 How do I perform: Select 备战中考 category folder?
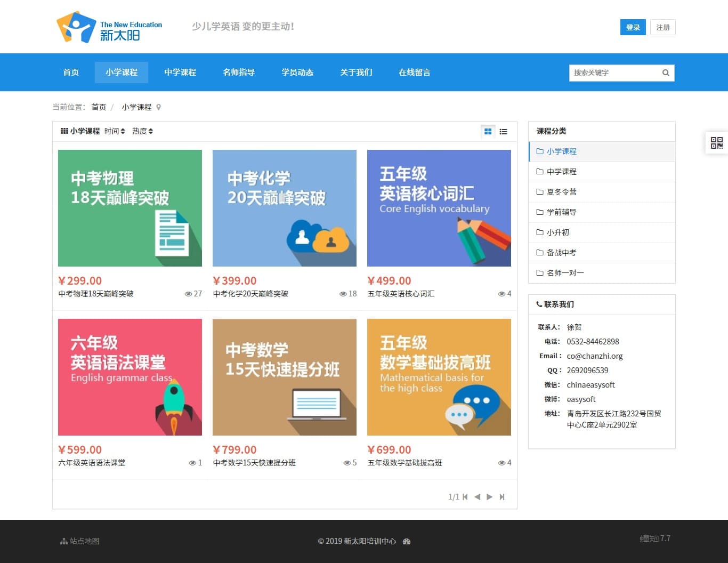[561, 253]
